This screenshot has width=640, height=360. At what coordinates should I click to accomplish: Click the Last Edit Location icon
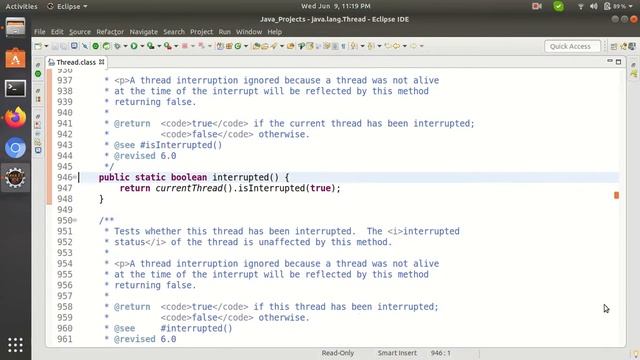[388, 46]
